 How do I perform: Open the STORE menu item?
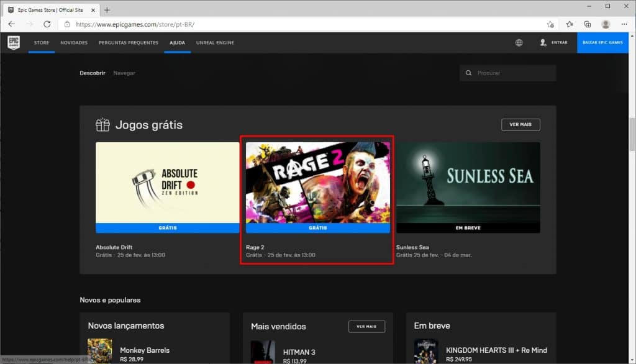click(x=42, y=43)
